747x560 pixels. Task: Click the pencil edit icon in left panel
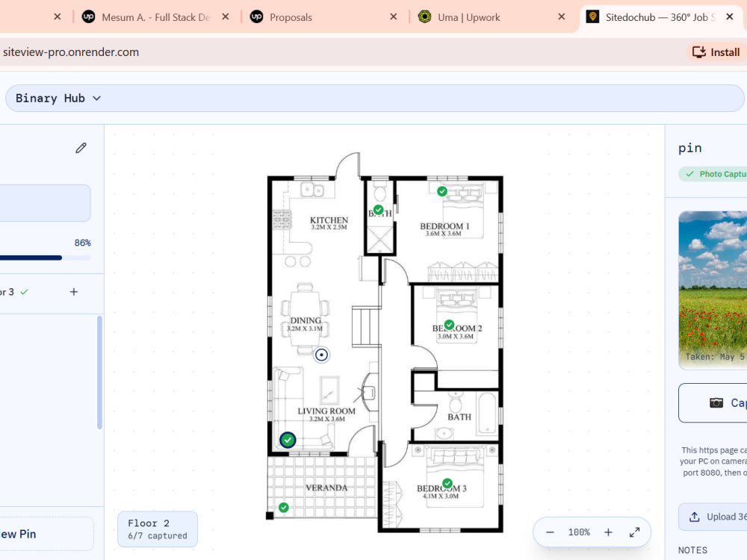[x=81, y=148]
